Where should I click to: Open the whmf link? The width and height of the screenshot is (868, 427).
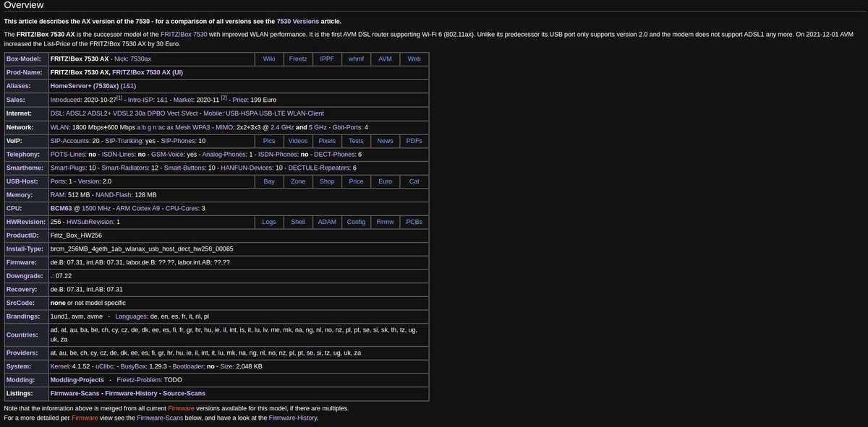click(356, 59)
